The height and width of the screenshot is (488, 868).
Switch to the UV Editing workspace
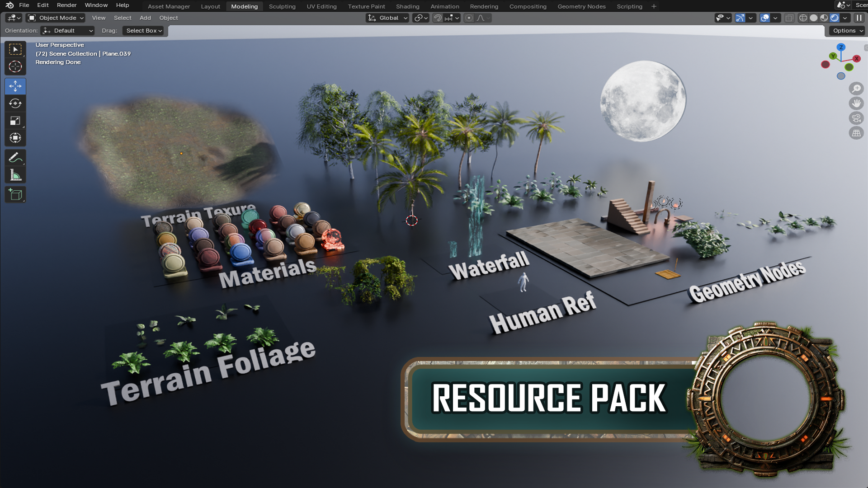point(321,6)
